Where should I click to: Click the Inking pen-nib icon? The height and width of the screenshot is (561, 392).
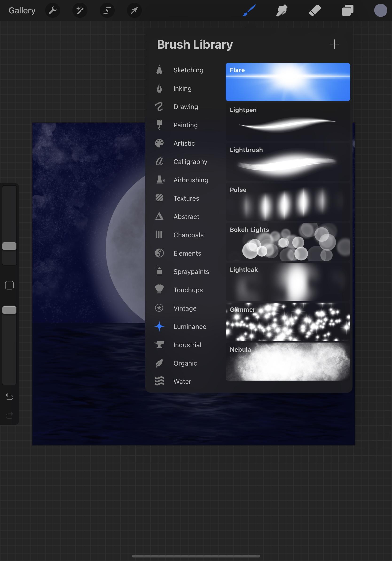tap(159, 88)
